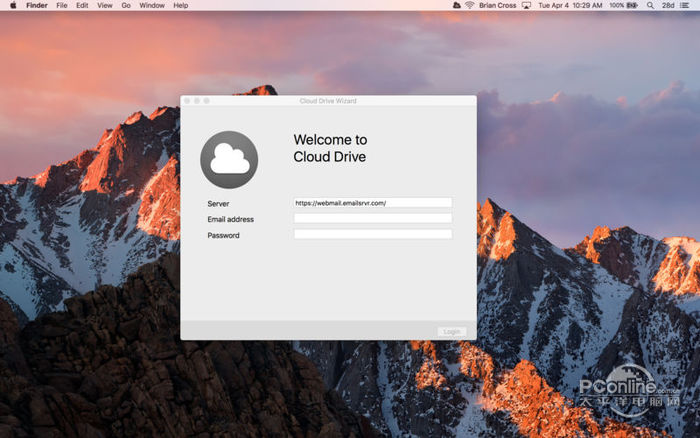Click the Cloud Drive menu bar status icon
Viewport: 700px width, 438px height.
[x=455, y=5]
